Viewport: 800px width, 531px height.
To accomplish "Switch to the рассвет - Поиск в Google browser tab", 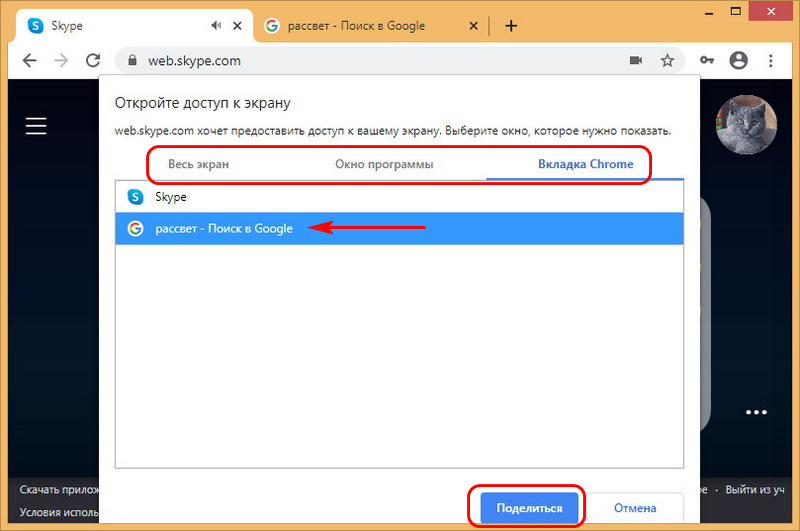I will 371,26.
